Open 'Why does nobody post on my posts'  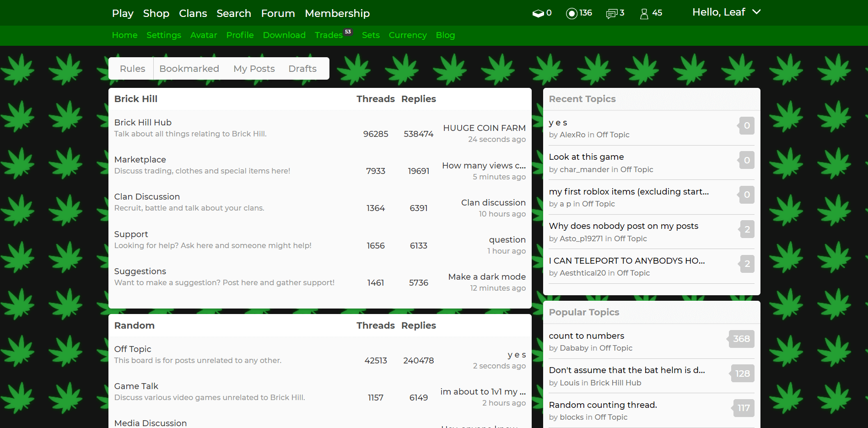click(623, 226)
